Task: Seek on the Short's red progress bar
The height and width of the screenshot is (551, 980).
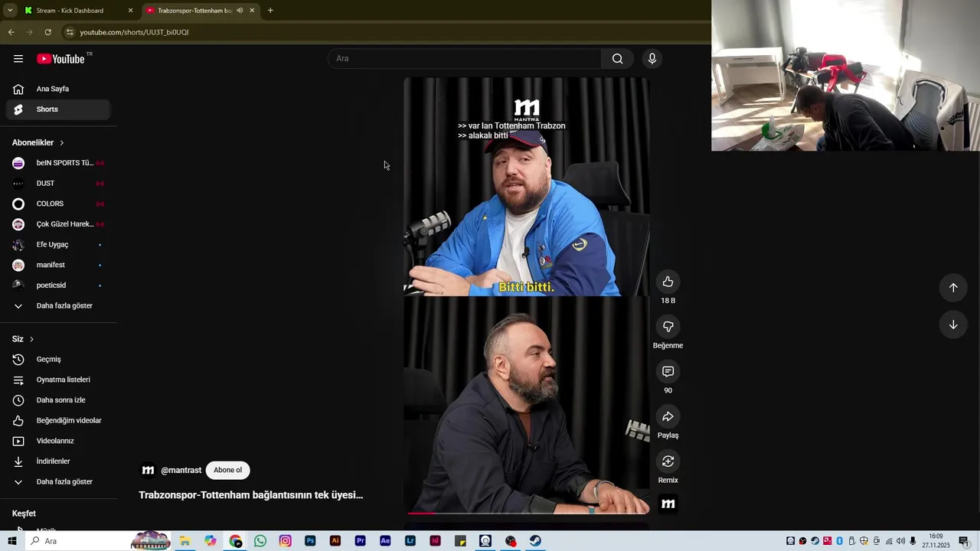Action: tap(527, 513)
